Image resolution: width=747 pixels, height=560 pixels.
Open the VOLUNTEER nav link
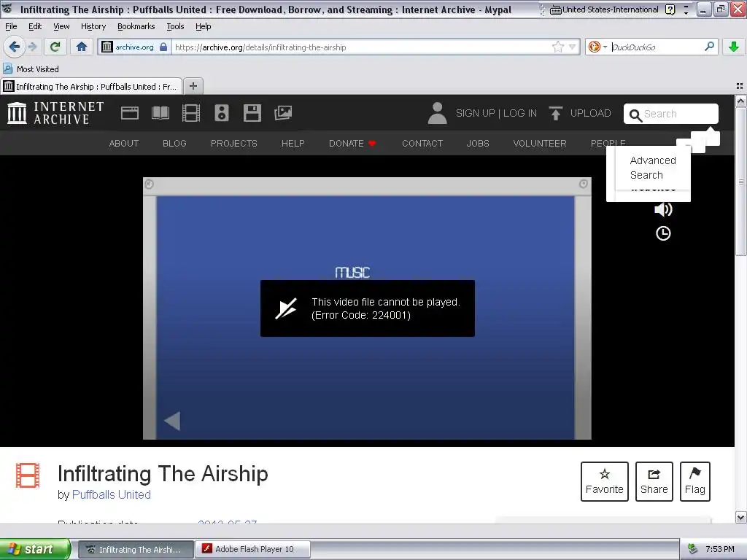click(x=540, y=144)
